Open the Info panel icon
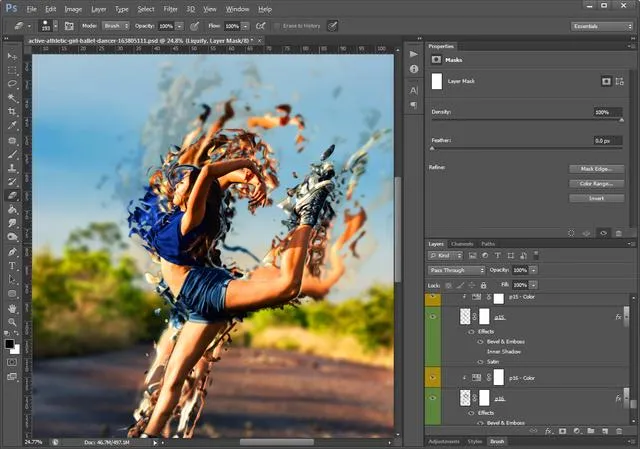This screenshot has width=640, height=449. pos(413,69)
